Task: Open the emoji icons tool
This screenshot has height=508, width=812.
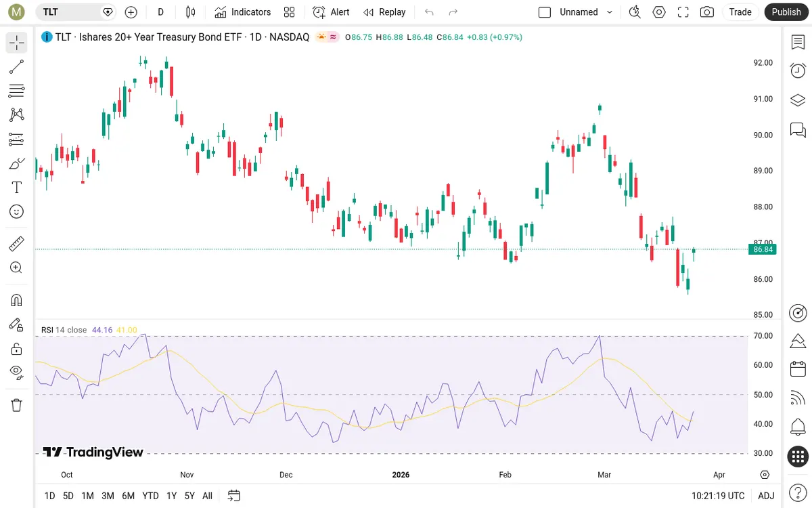Action: click(x=17, y=211)
